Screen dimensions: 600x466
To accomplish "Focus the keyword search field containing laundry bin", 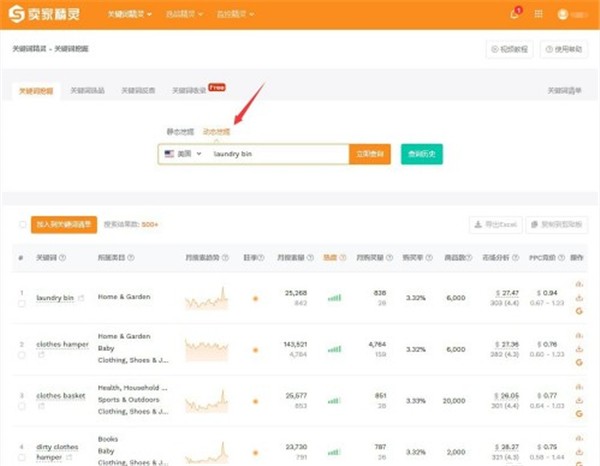I will click(278, 154).
